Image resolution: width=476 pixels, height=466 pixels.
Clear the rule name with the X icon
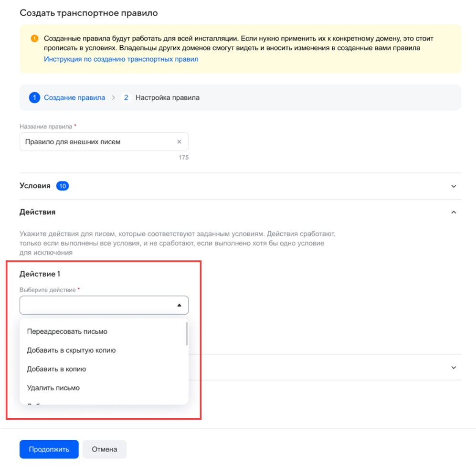pos(180,142)
